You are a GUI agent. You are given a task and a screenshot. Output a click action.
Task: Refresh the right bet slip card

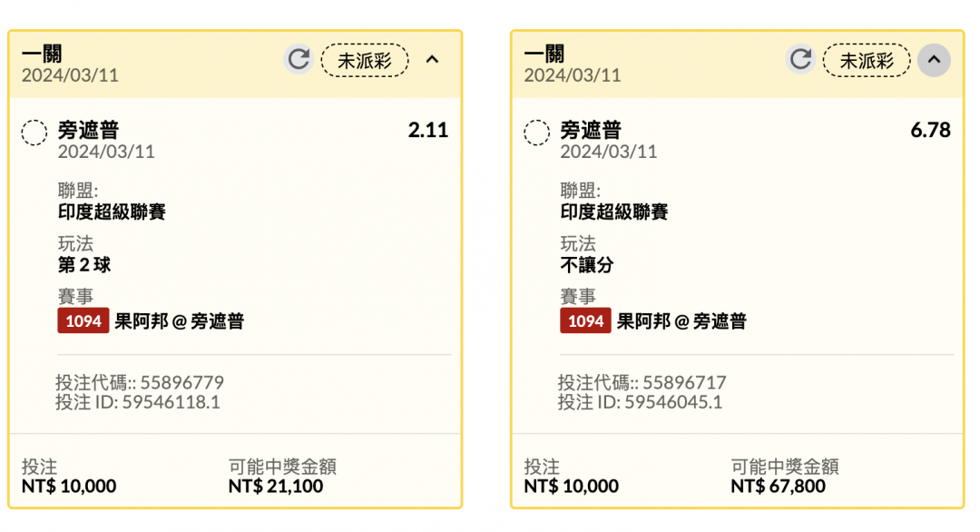point(800,60)
